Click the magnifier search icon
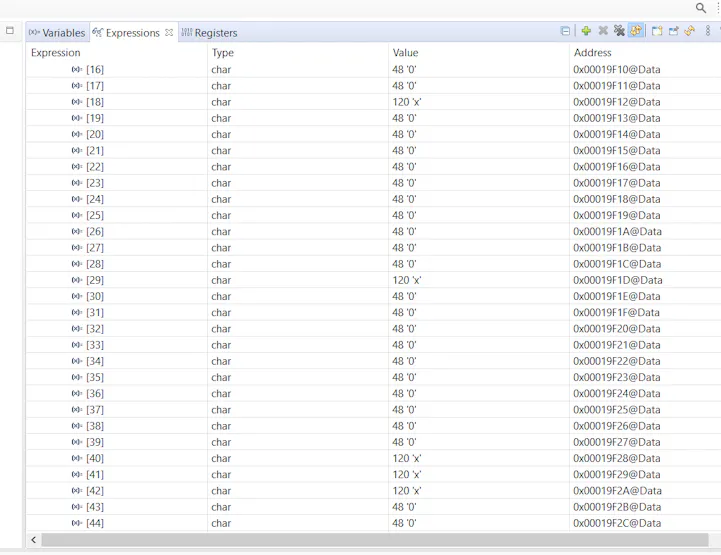 (x=700, y=8)
